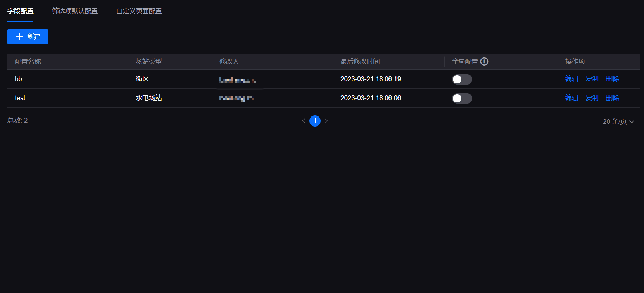The image size is (644, 293).
Task: Select the 字段配置 tab
Action: [21, 11]
